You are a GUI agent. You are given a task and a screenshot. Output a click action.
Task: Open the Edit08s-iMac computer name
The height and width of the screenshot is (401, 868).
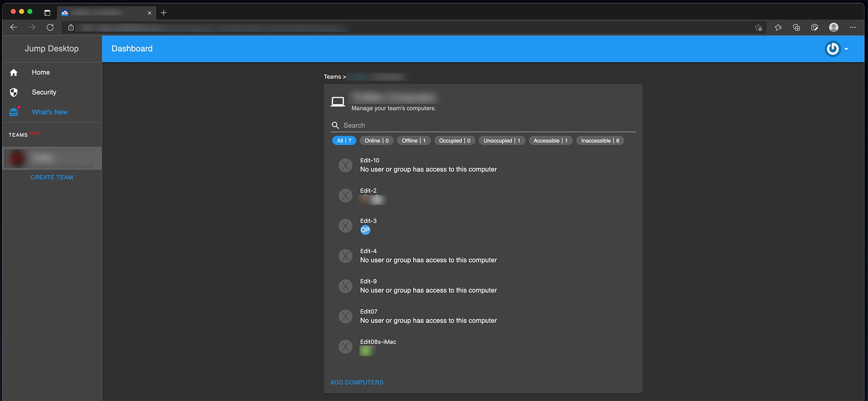point(378,342)
